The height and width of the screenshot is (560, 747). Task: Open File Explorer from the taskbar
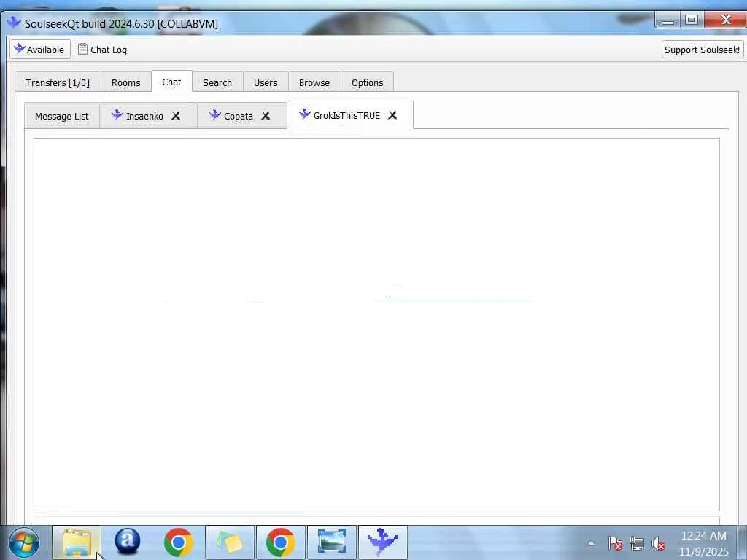[x=76, y=542]
